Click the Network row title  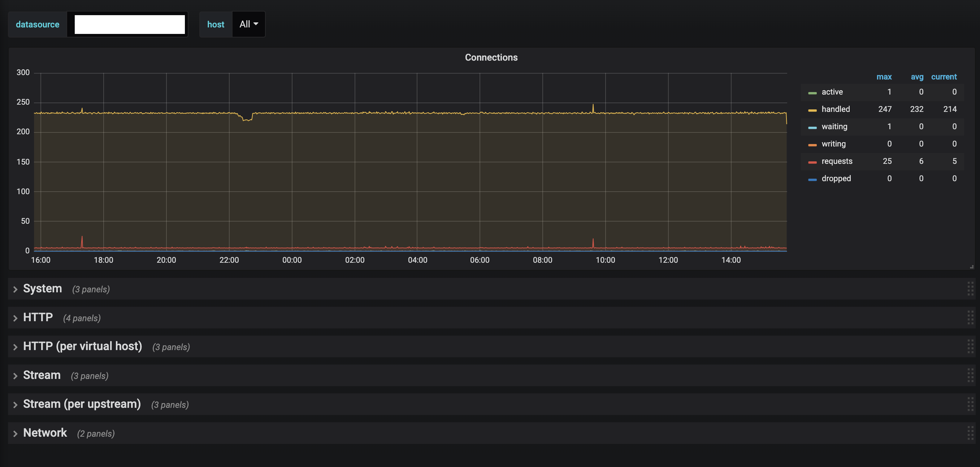[45, 433]
